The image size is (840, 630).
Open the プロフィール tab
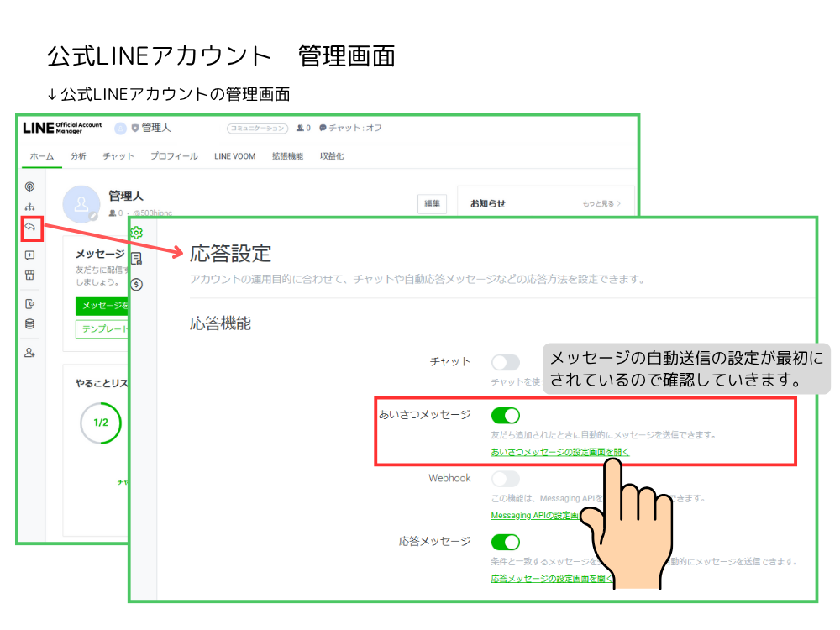click(x=174, y=156)
